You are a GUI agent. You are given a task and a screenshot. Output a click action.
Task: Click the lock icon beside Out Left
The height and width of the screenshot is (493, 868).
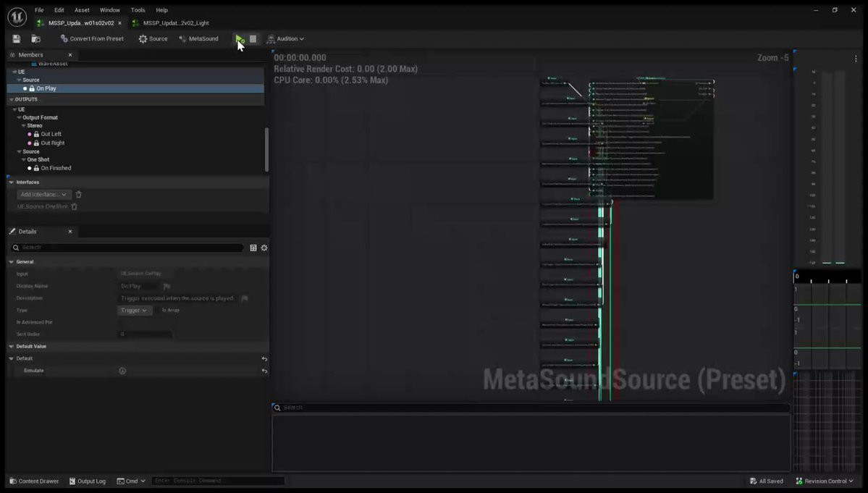[x=36, y=134]
